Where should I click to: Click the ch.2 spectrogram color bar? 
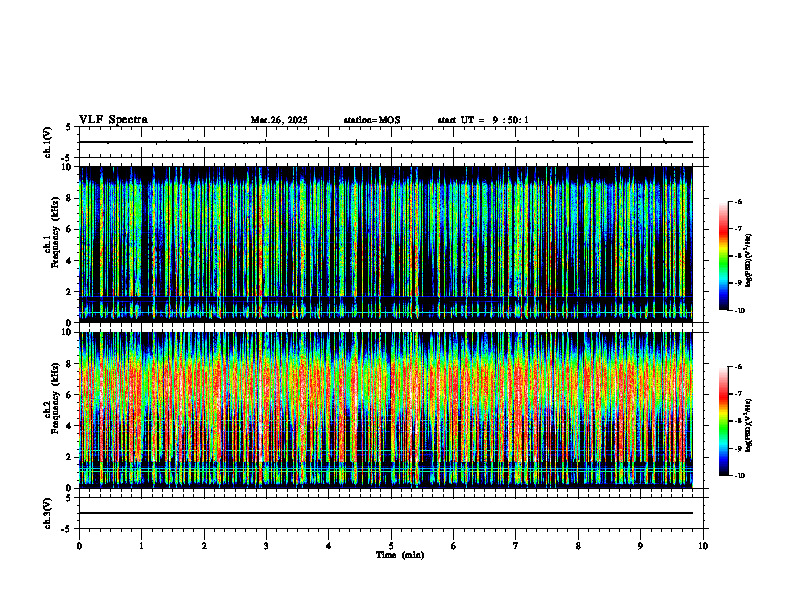(724, 421)
